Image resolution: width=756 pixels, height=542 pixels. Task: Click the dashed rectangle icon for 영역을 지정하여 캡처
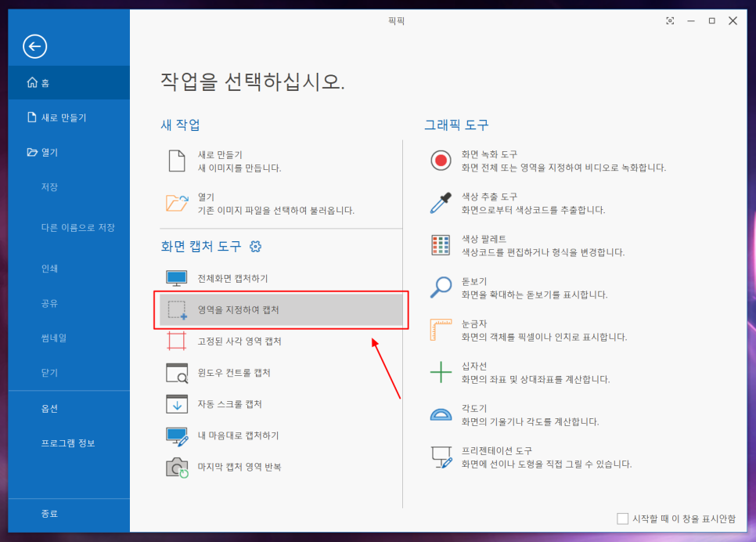(177, 310)
